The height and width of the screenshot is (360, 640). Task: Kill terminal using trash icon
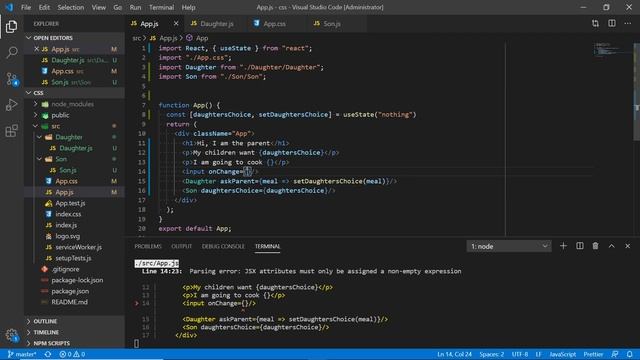(x=596, y=246)
